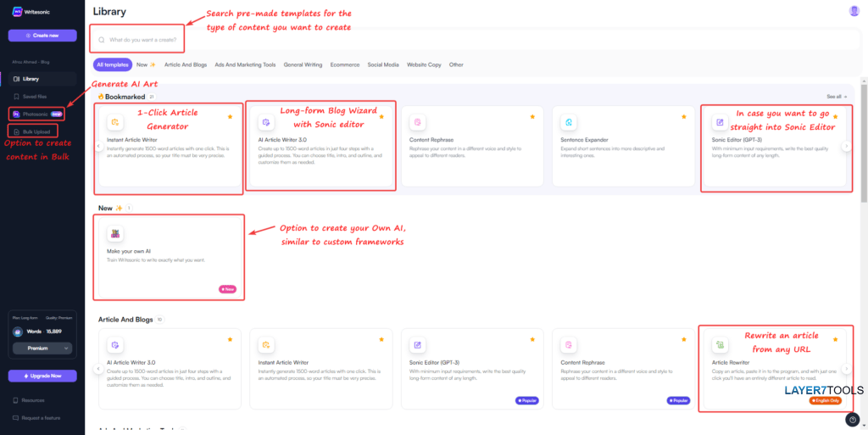Click the Upgrade Now button
Viewport: 868px width, 435px height.
click(x=42, y=376)
